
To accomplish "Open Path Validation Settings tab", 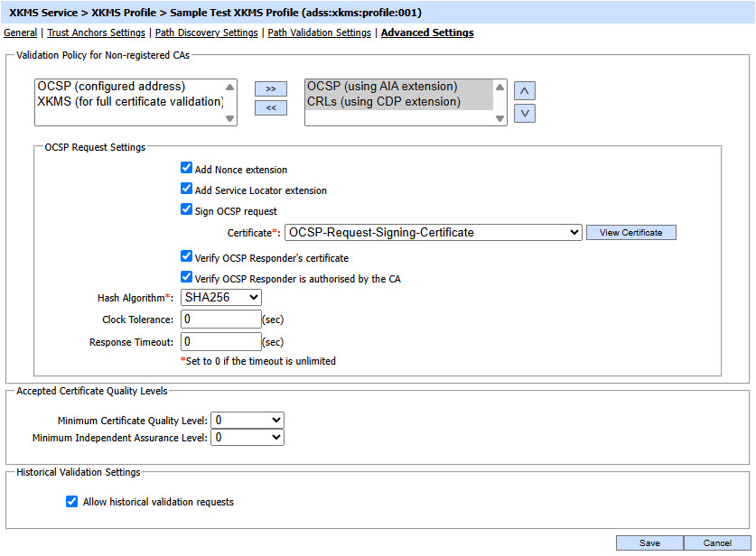I will click(319, 32).
